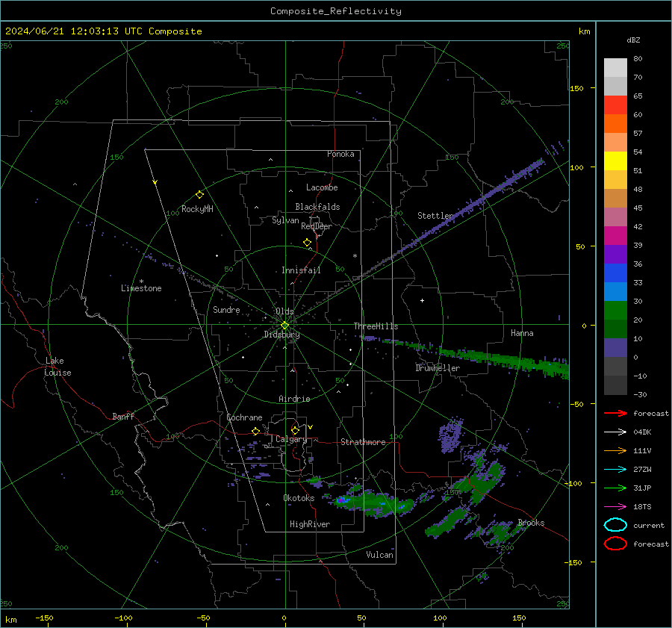The height and width of the screenshot is (628, 672).
Task: Click the yellow 51-54 dBZ swatch
Action: [x=615, y=161]
